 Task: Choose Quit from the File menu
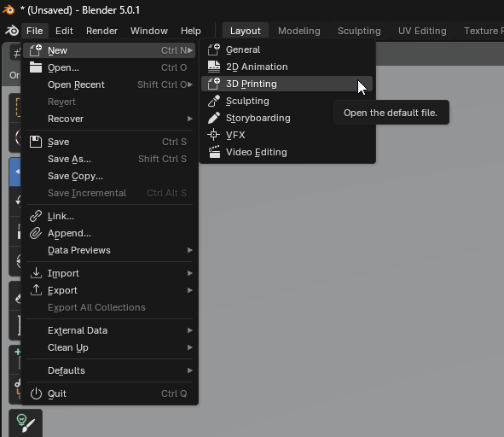(109, 393)
